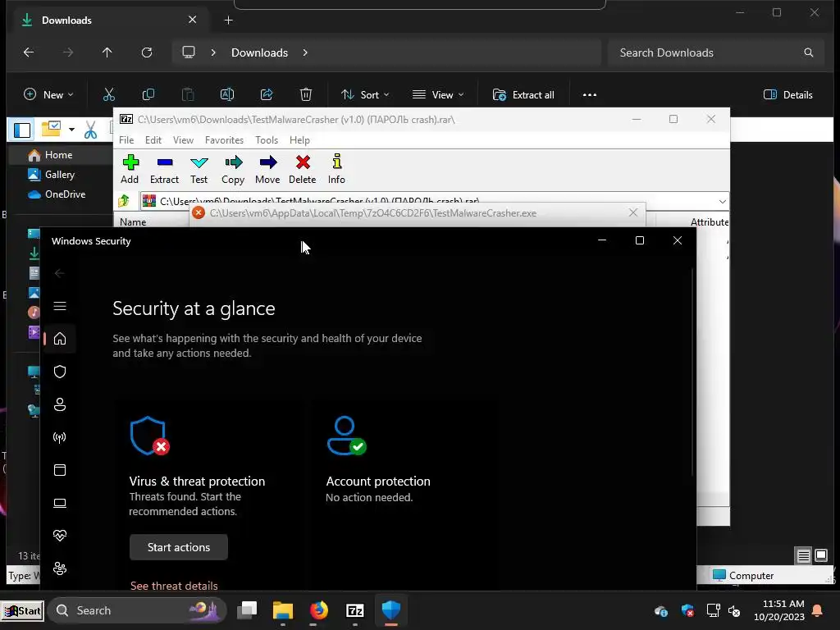Close TestMalwareCrasher.exe error dialog

[633, 212]
